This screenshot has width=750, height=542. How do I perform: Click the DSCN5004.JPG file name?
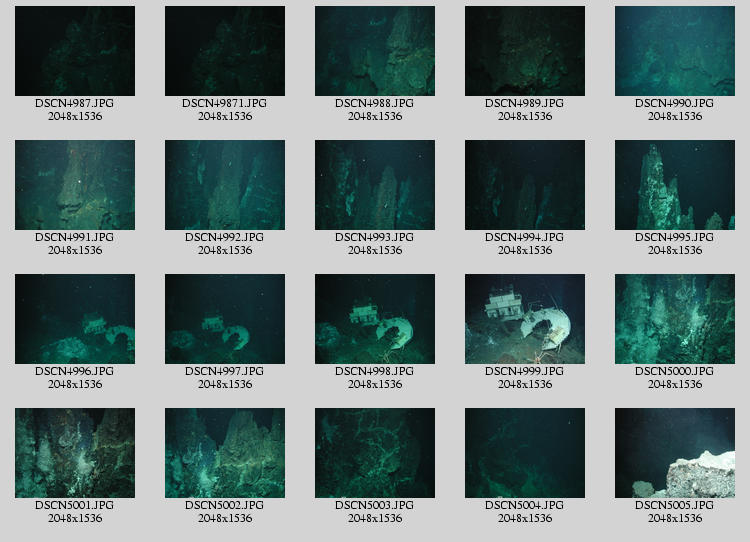pyautogui.click(x=525, y=505)
